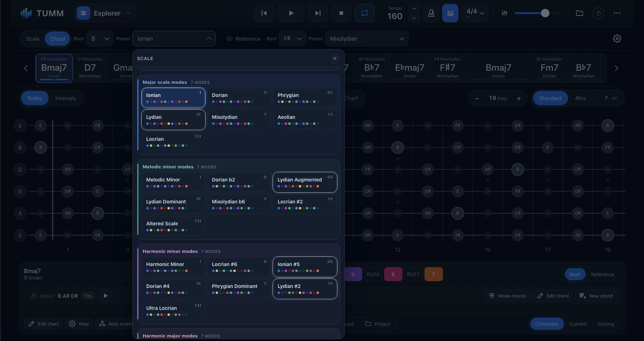Open the reference root F# dropdown
Image resolution: width=644 pixels, height=341 pixels.
pyautogui.click(x=292, y=39)
